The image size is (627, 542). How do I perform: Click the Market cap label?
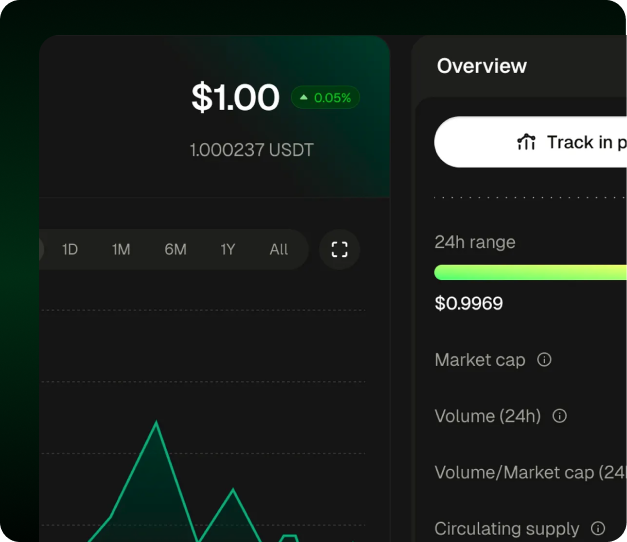click(480, 360)
